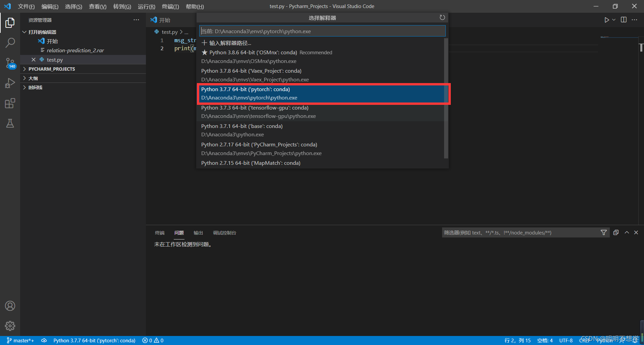Click master branch in status bar
644x345 pixels.
coord(20,340)
